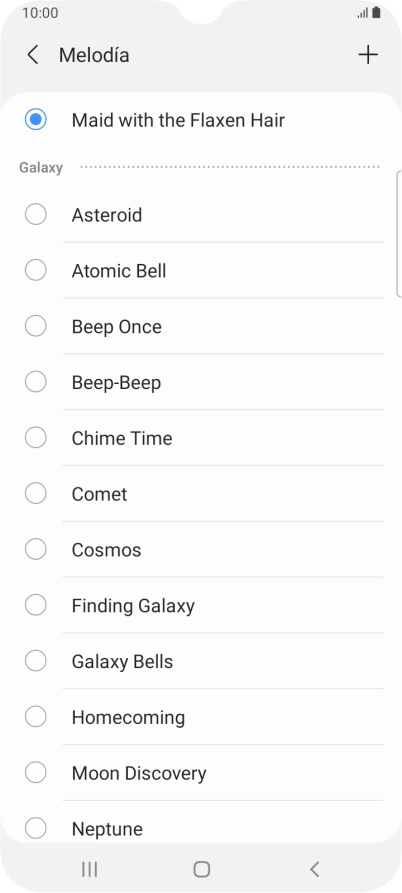The height and width of the screenshot is (893, 402).
Task: Go to home screen via home button
Action: [202, 869]
